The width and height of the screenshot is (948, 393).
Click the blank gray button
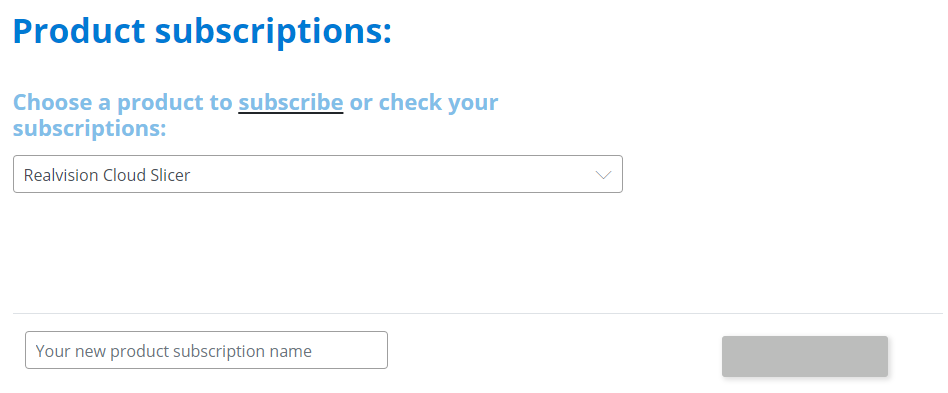(x=805, y=356)
